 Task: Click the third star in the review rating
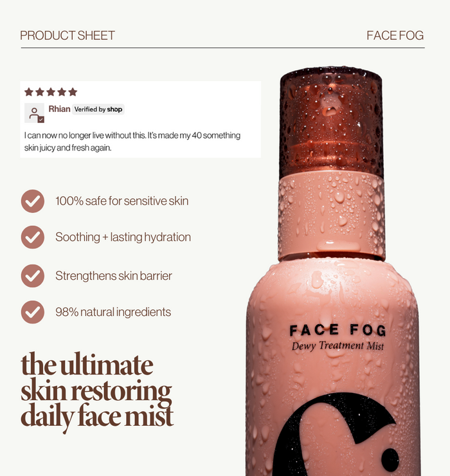(x=51, y=92)
